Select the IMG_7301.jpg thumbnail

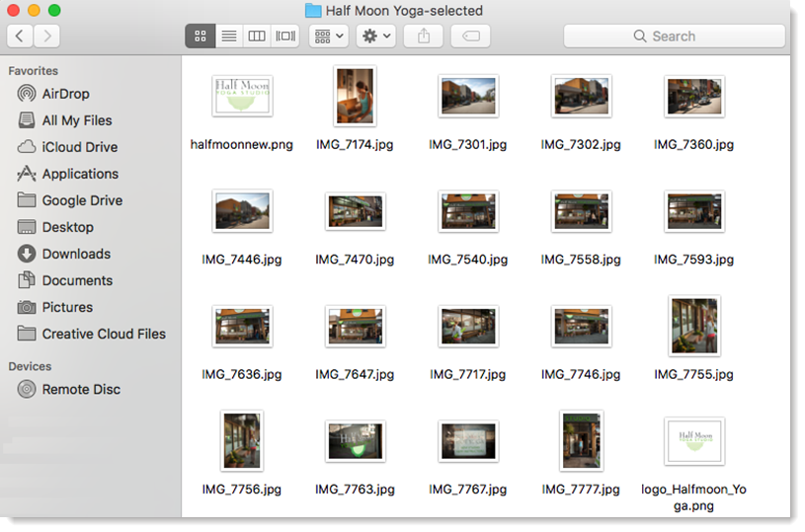[468, 96]
